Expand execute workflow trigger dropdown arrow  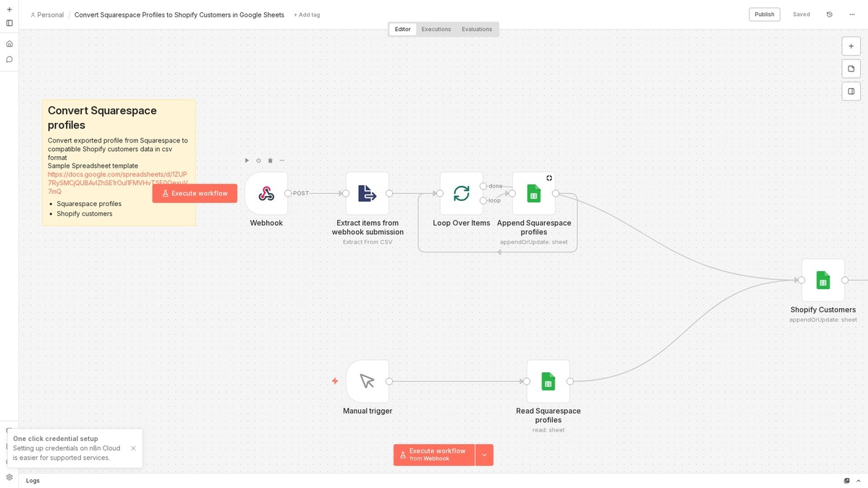pyautogui.click(x=485, y=455)
